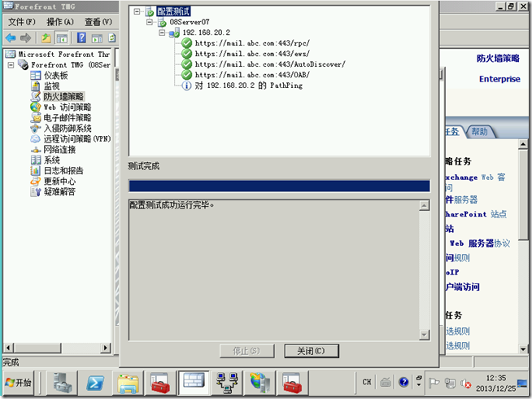Click the 关闭(C) button
532x399 pixels.
click(311, 351)
